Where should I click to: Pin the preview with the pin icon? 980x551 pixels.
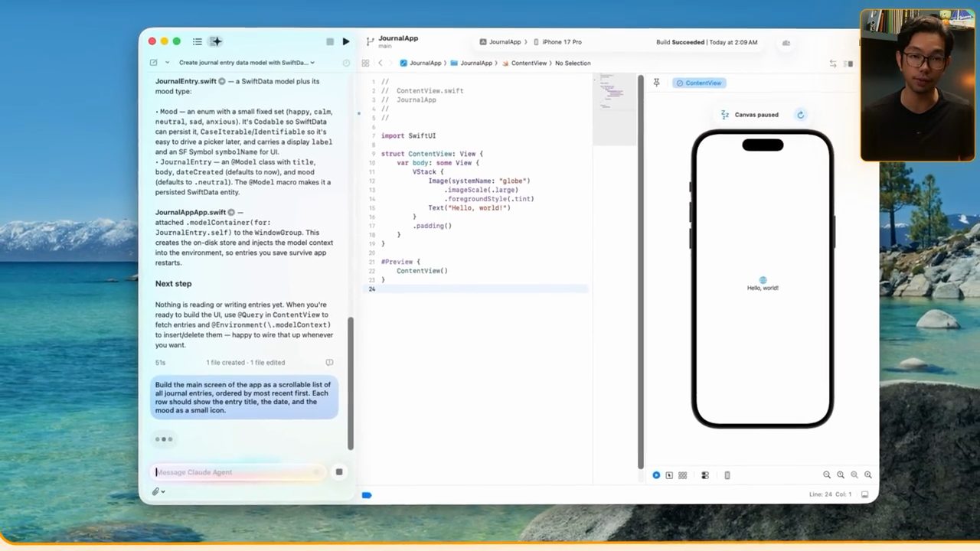[656, 83]
